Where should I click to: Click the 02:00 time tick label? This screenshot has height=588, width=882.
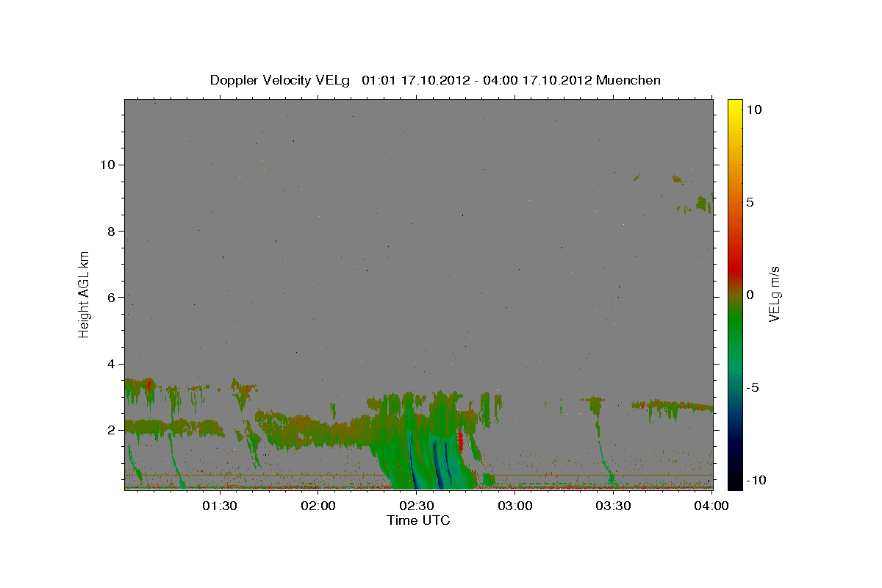coord(318,506)
